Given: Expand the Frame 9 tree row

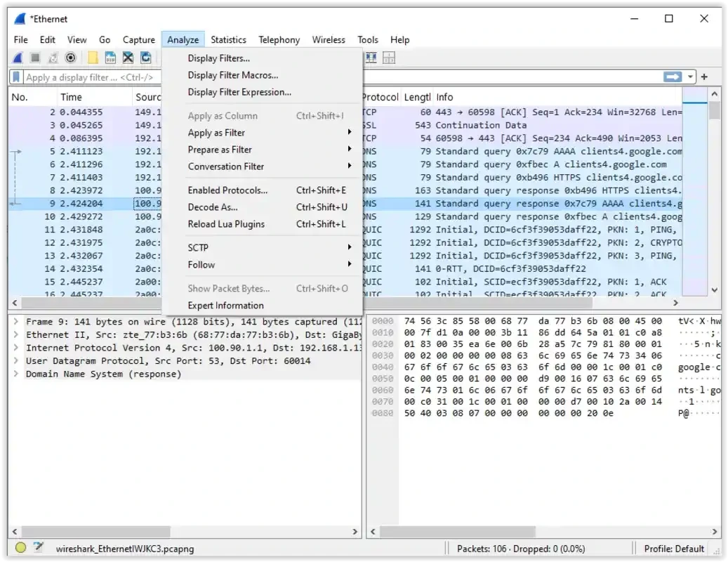Looking at the screenshot, I should (15, 322).
